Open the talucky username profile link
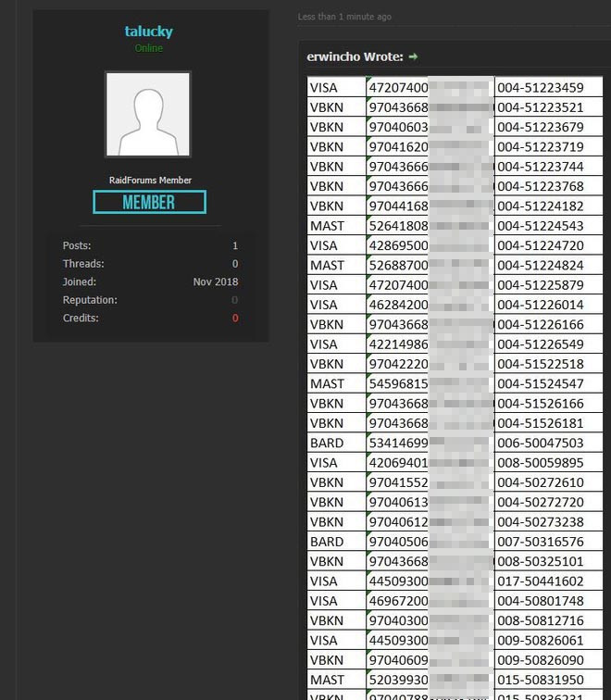Screen dimensions: 611x700 (x=148, y=31)
